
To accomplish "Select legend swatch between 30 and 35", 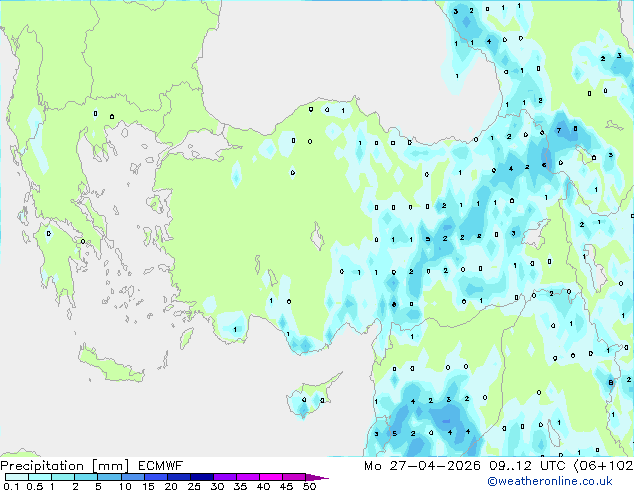I will click(x=224, y=477).
